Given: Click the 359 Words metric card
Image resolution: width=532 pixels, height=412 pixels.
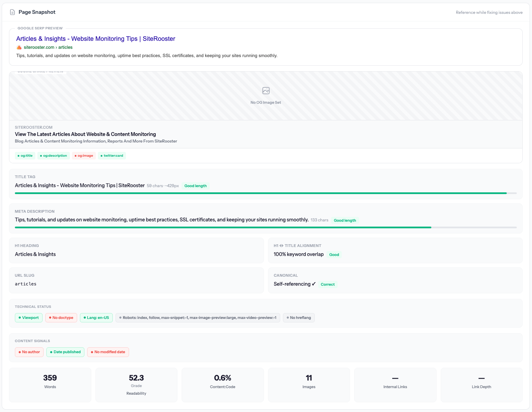Looking at the screenshot, I should pos(50,385).
